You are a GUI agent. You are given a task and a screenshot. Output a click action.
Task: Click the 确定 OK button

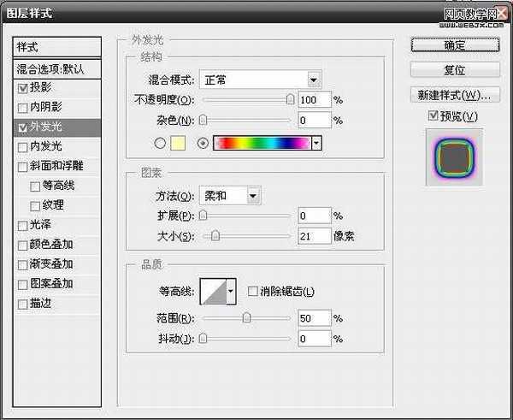pyautogui.click(x=454, y=44)
